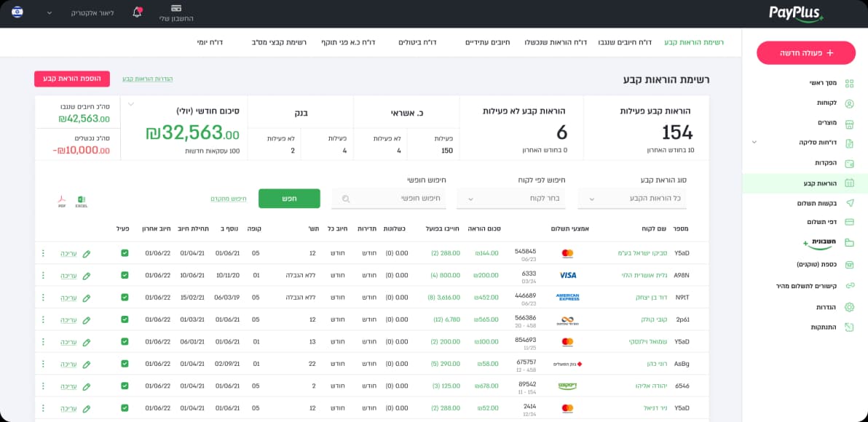The height and width of the screenshot is (422, 868).
Task: Open my account (החשבון שלי) card icon
Action: 177,8
